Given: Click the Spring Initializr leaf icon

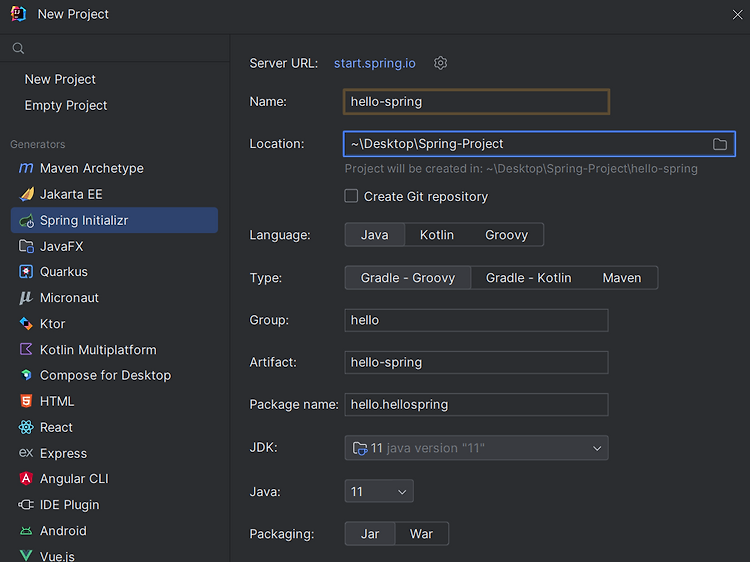Looking at the screenshot, I should (x=26, y=220).
